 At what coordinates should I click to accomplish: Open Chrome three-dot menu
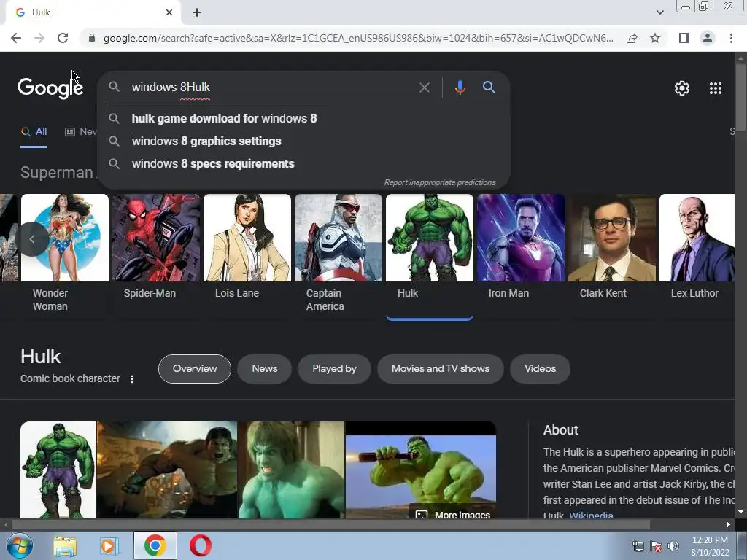731,38
